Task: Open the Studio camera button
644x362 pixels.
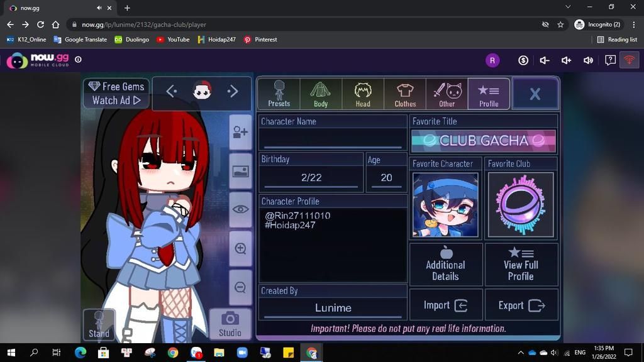Action: coord(230,324)
